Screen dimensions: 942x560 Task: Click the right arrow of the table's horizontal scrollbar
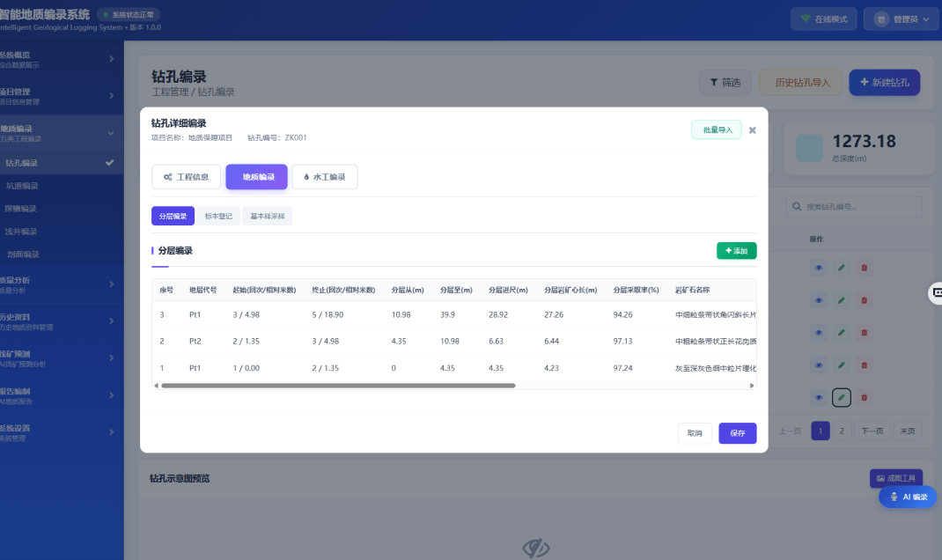(x=752, y=386)
